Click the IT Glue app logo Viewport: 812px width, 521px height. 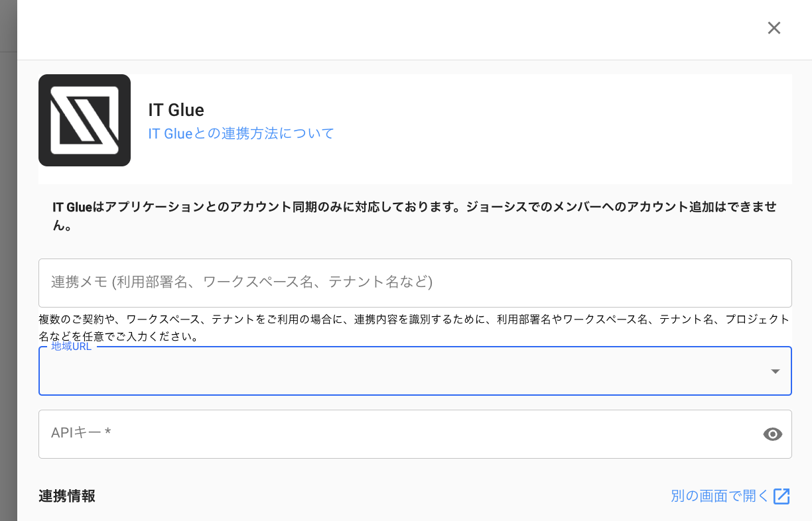point(84,120)
